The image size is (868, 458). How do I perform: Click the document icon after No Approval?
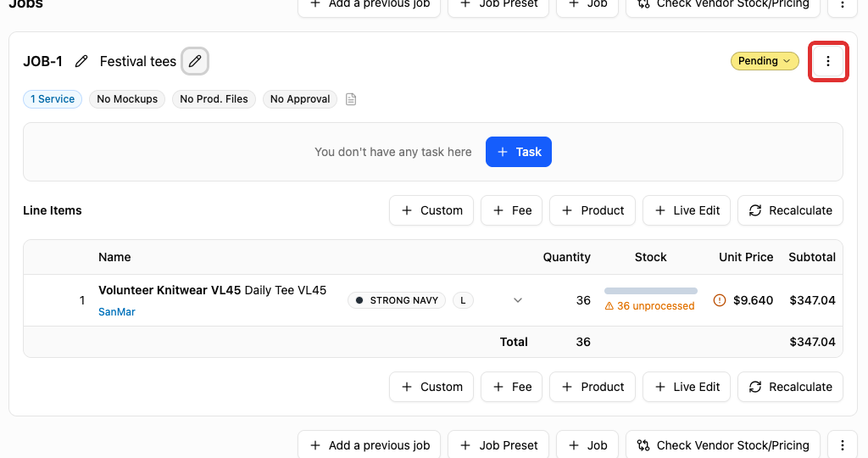click(x=351, y=99)
